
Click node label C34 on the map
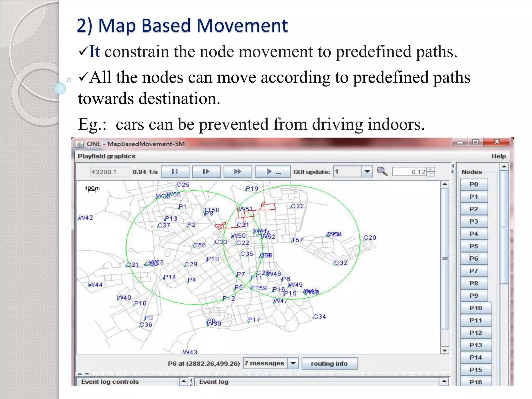(320, 317)
